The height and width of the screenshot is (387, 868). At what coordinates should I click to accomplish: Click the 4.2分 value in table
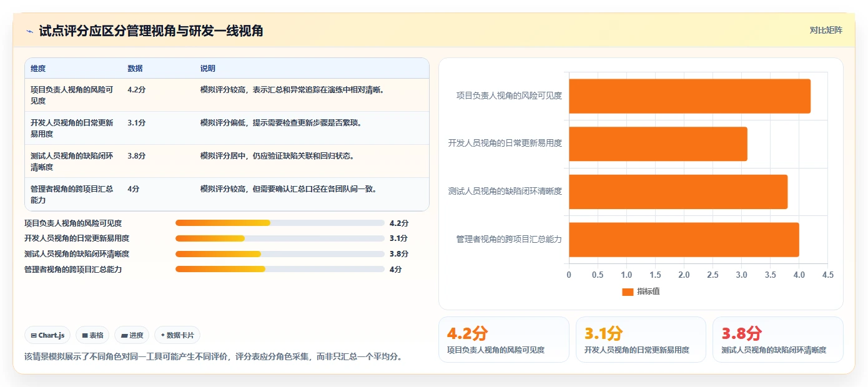pos(137,89)
